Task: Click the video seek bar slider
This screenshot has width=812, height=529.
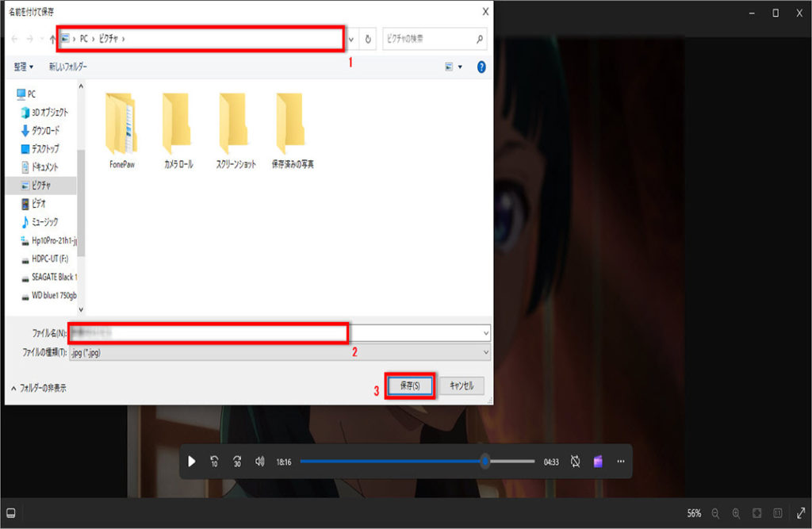Action: click(485, 462)
